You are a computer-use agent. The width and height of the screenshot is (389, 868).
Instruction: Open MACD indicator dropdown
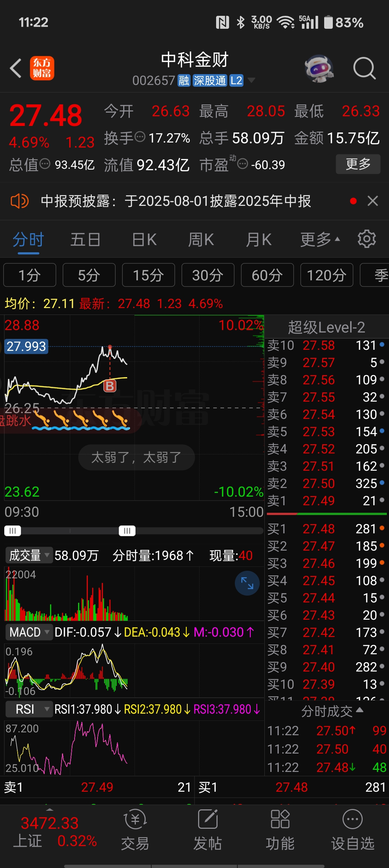pyautogui.click(x=29, y=632)
